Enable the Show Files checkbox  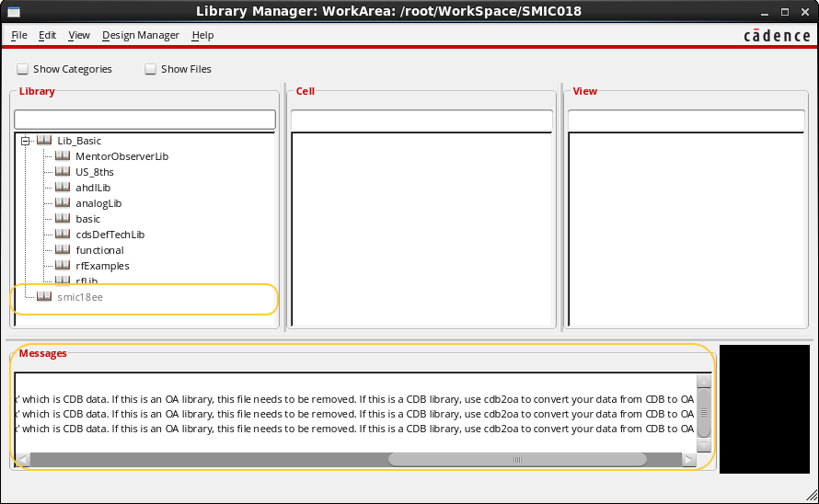(x=150, y=69)
